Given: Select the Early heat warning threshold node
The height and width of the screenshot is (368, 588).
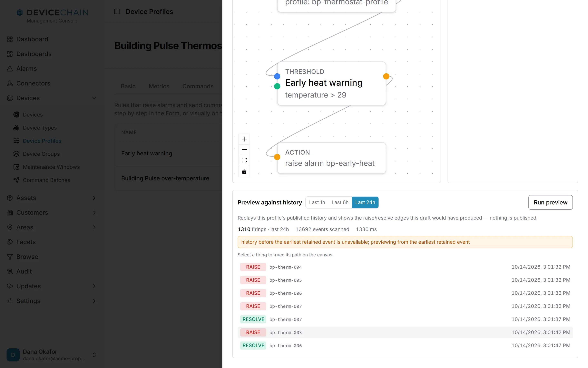Looking at the screenshot, I should pos(332,83).
